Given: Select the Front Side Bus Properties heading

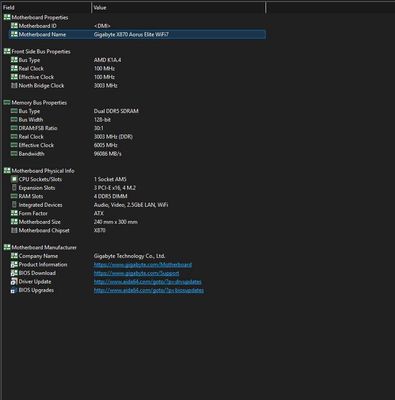Looking at the screenshot, I should (x=41, y=52).
